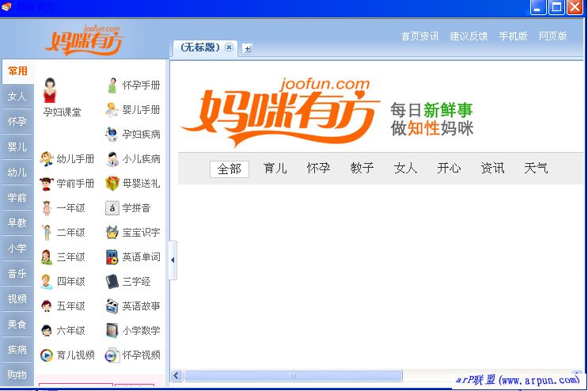
Task: Open the 婴儿手册 baby icon
Action: [x=112, y=110]
